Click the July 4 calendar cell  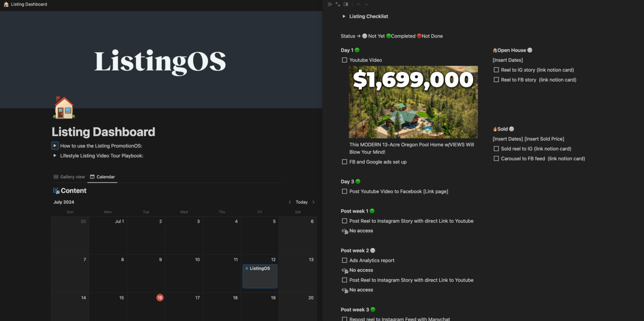click(x=222, y=236)
